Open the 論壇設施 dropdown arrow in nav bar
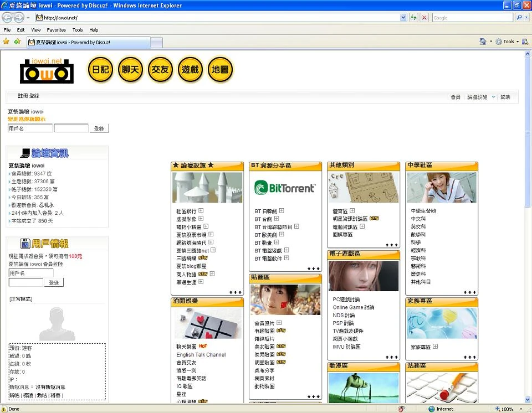This screenshot has height=413, width=532. 493,97
